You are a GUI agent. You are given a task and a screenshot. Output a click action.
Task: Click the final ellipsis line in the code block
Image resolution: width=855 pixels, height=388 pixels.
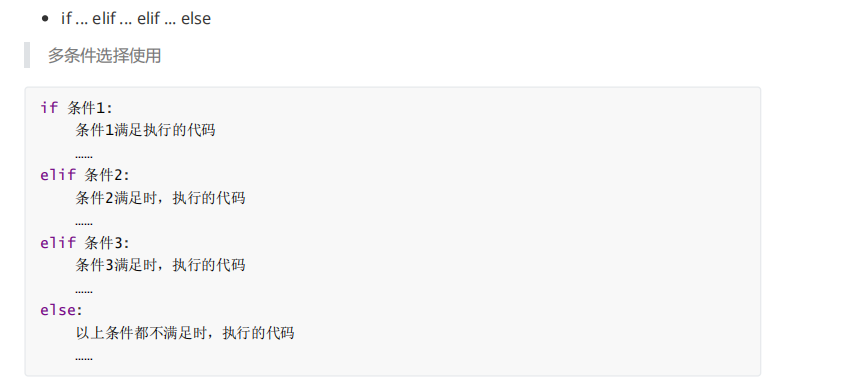pos(84,358)
